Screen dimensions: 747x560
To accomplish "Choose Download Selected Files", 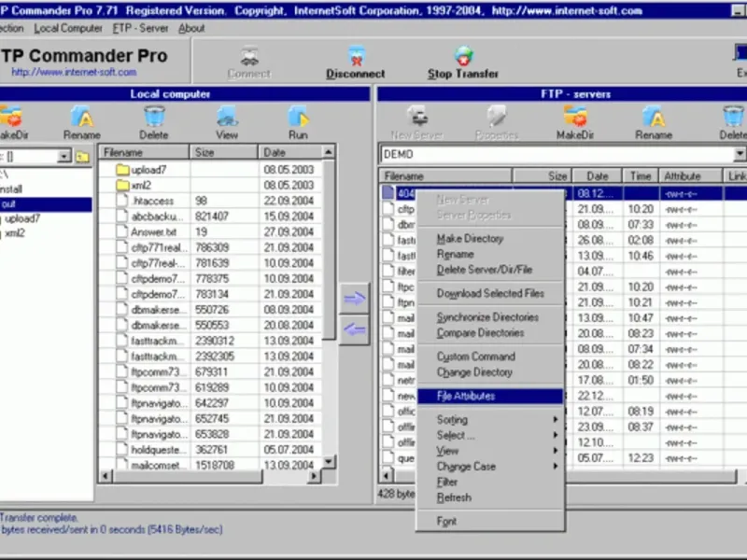I will click(490, 293).
